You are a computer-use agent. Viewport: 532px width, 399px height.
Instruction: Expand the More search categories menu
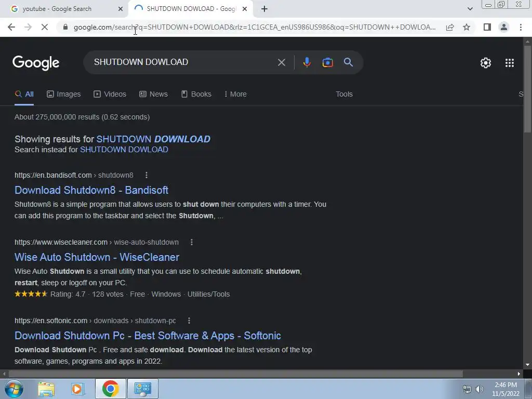click(235, 95)
